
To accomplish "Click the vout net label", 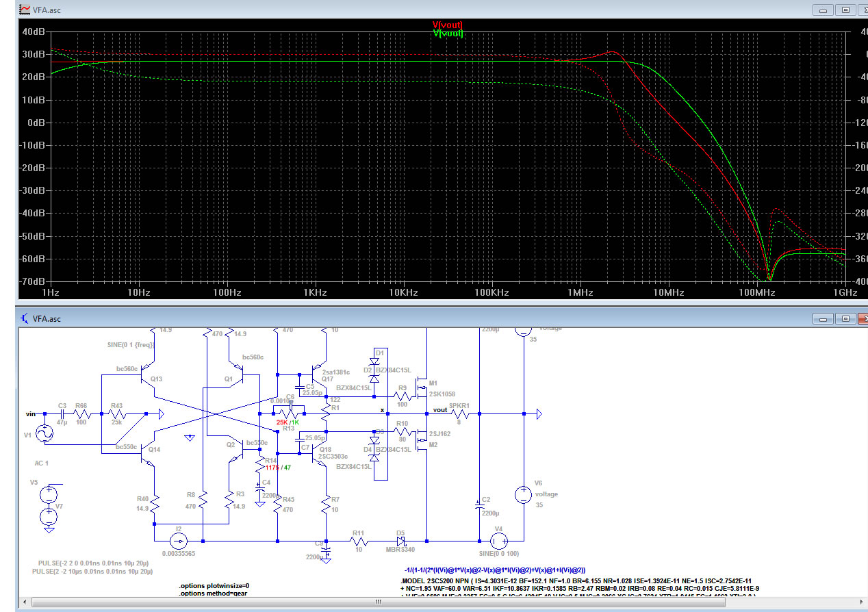I will [439, 410].
